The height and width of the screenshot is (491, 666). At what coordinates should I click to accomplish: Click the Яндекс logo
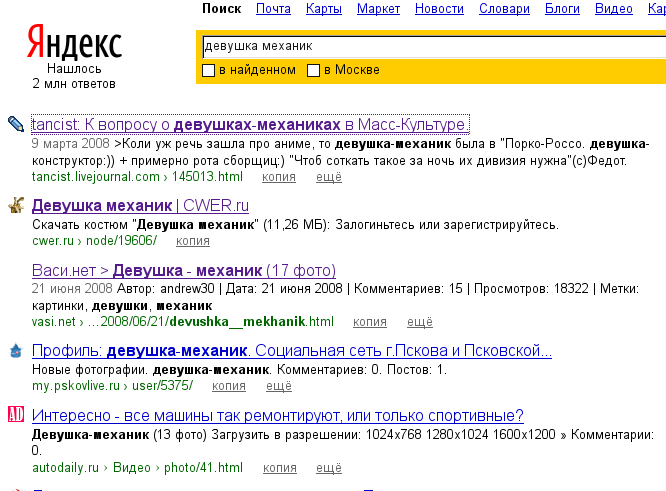pos(74,42)
